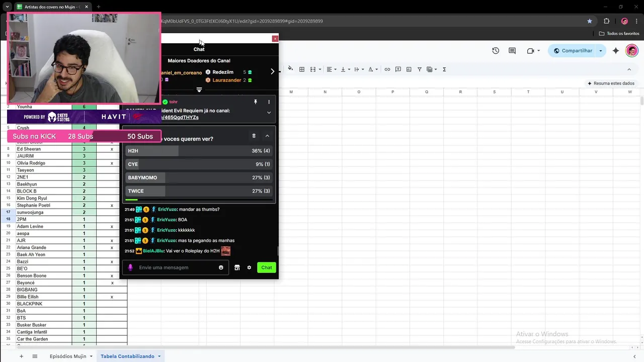Open the chat shop icon
The image size is (644, 362).
coord(237,267)
